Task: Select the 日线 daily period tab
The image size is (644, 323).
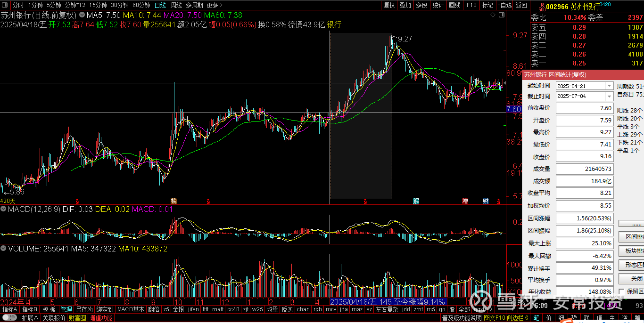Action: tap(160, 5)
